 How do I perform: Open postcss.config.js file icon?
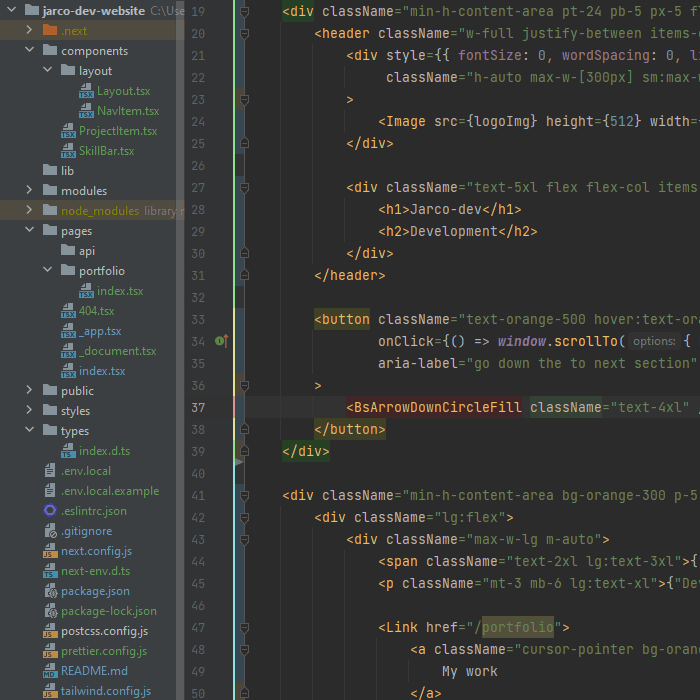click(x=50, y=631)
